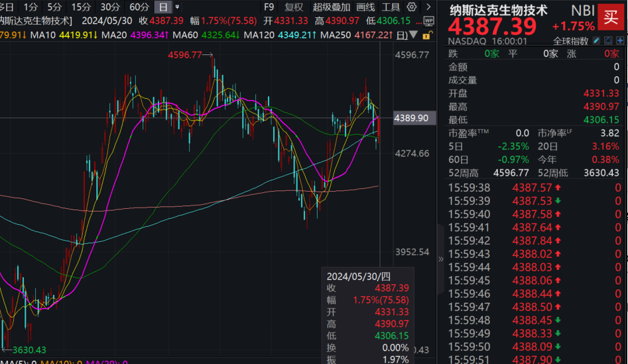Open the 工具 tools menu
The height and width of the screenshot is (364, 628).
tap(391, 7)
